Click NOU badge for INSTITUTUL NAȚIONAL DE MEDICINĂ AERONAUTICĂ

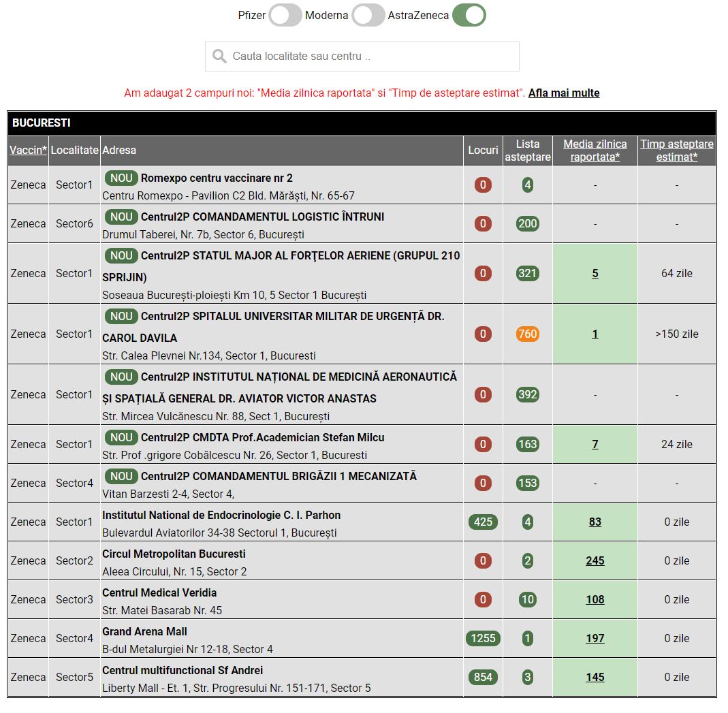121,377
